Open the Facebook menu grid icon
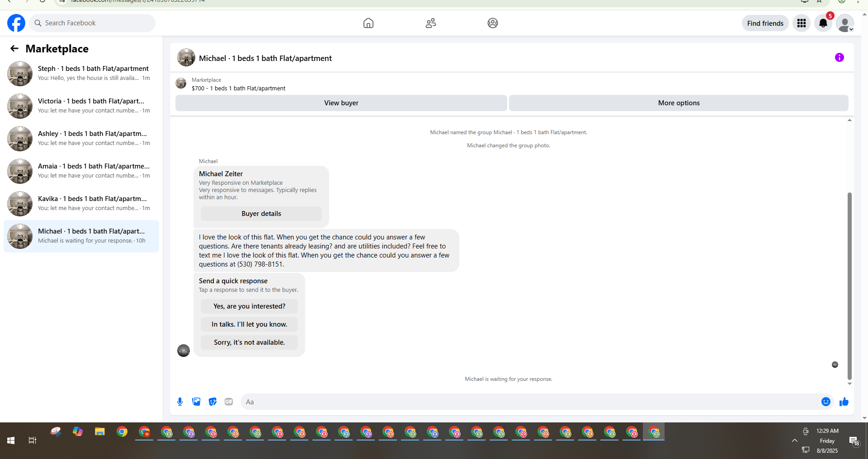Screen dimensions: 868x459 click(802, 23)
